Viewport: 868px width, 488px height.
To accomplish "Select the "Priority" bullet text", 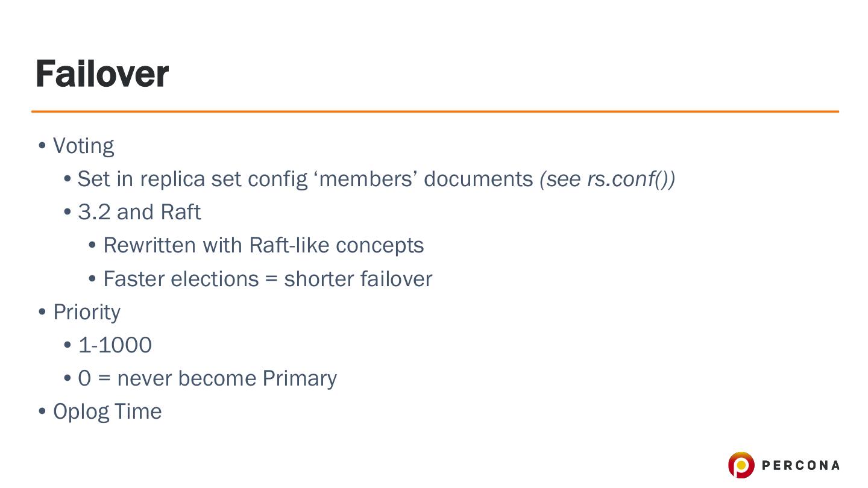I will (x=87, y=312).
